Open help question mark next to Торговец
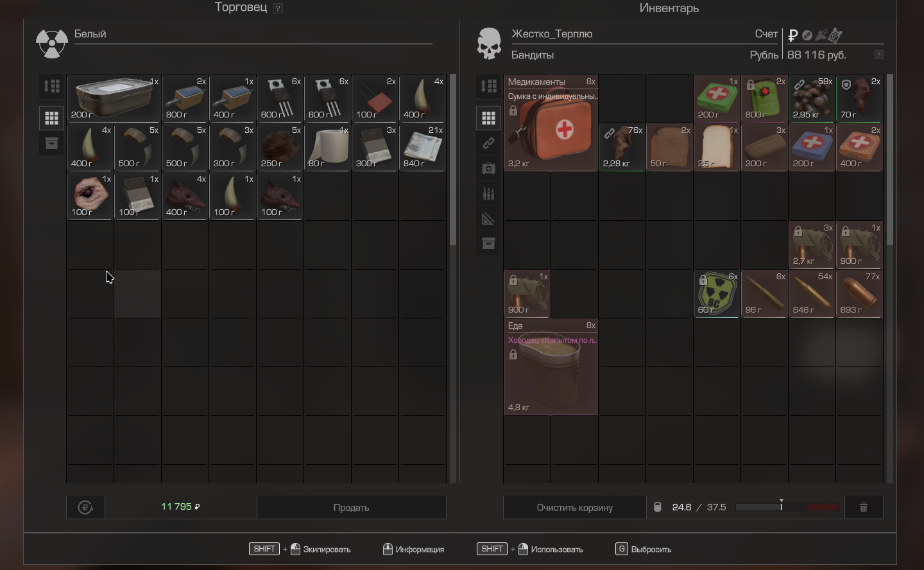The height and width of the screenshot is (570, 924). 278,8
